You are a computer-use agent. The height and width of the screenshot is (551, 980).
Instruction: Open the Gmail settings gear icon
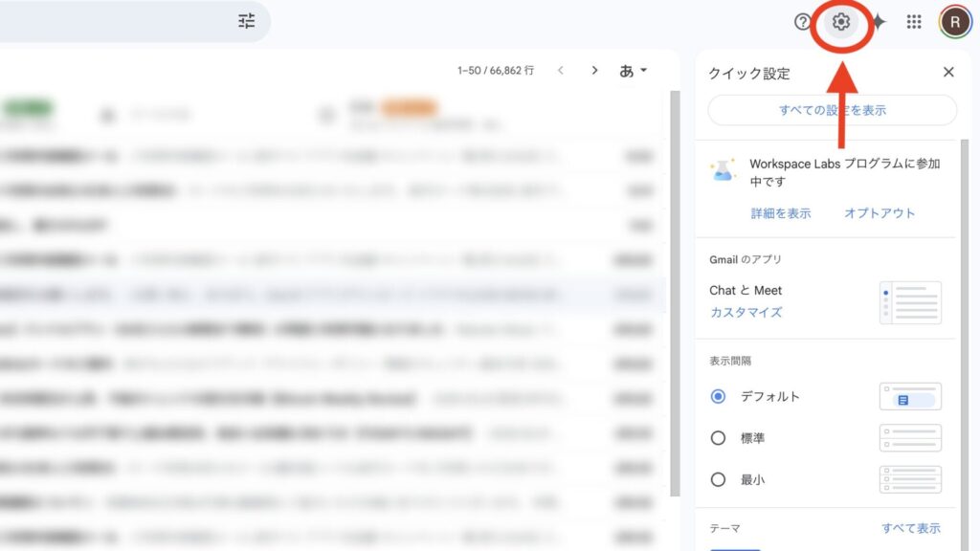[x=840, y=21]
